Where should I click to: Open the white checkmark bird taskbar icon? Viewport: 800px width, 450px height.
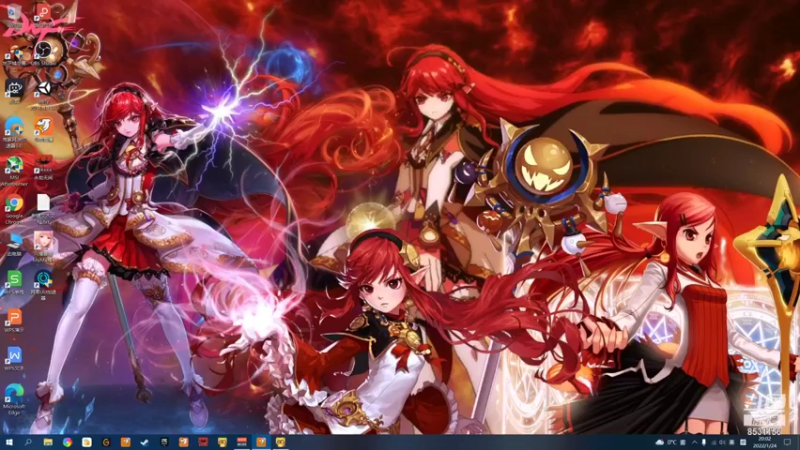[144, 442]
